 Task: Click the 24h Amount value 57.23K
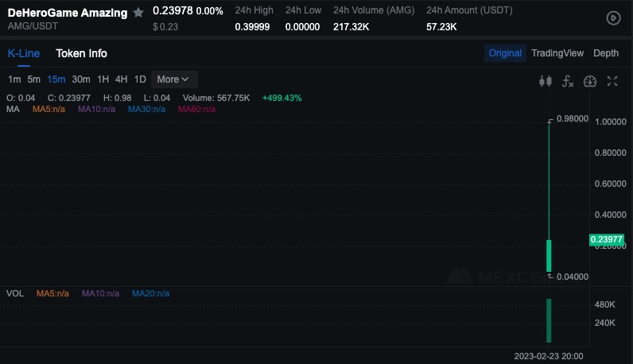[441, 27]
